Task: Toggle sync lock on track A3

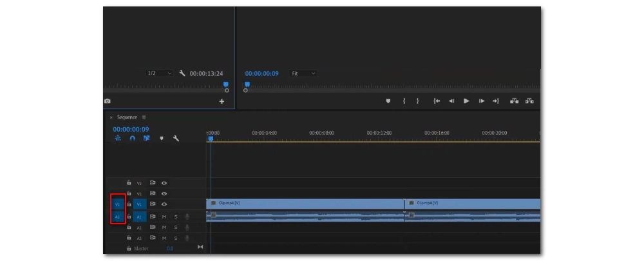Action: [x=152, y=238]
